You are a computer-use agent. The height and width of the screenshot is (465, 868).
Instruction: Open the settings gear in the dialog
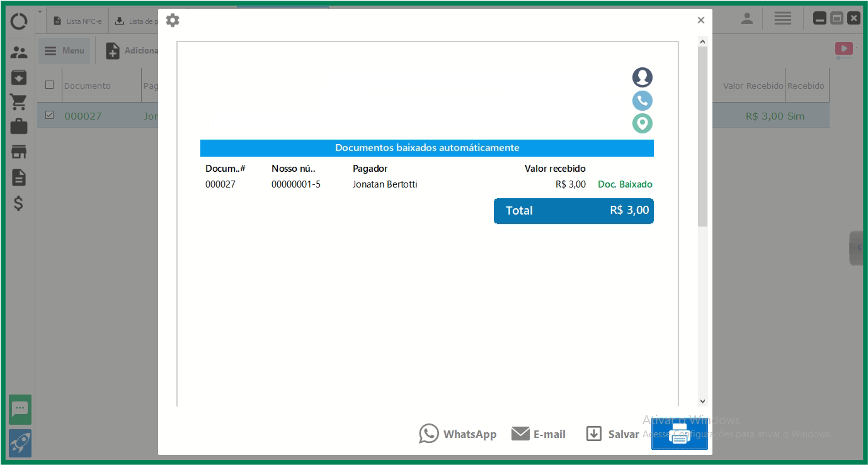tap(173, 21)
